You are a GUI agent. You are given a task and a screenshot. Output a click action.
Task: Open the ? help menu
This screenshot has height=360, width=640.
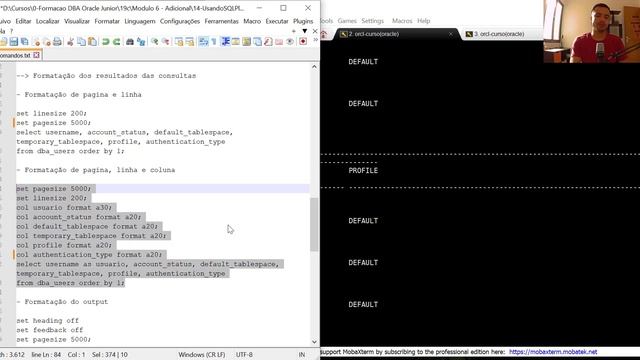pos(11,31)
